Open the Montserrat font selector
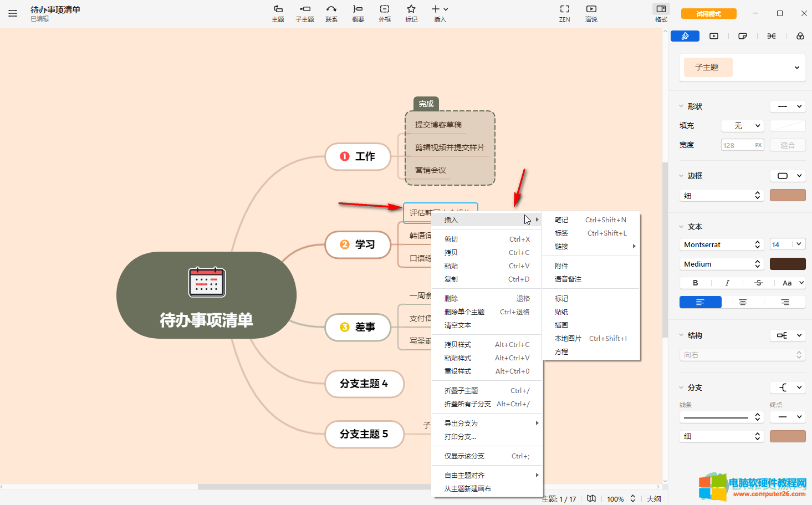The image size is (812, 505). [722, 244]
